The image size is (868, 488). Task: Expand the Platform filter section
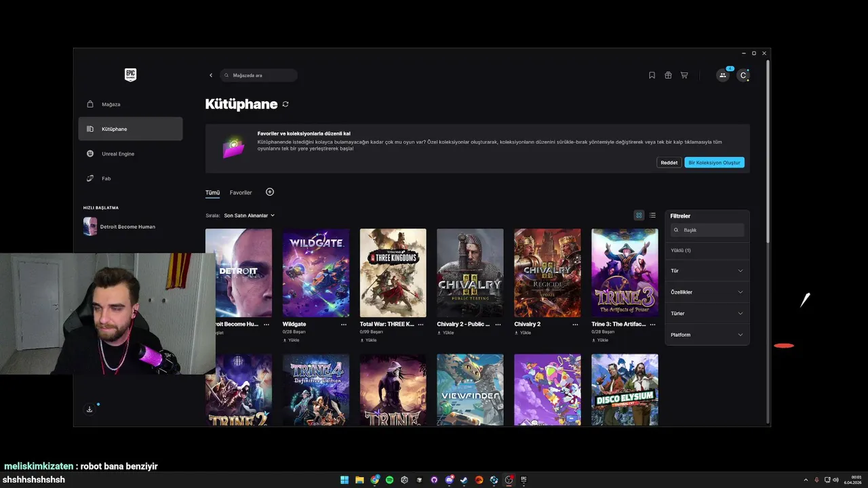click(x=707, y=335)
